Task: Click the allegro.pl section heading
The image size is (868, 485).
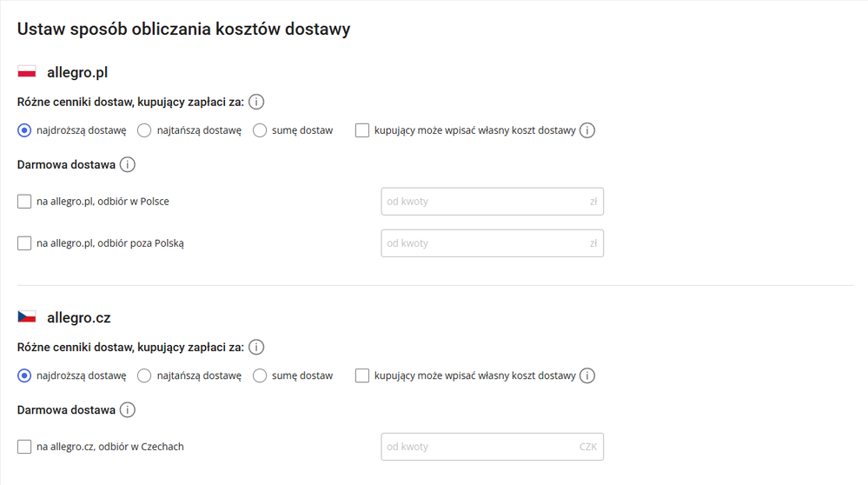Action: click(x=77, y=72)
